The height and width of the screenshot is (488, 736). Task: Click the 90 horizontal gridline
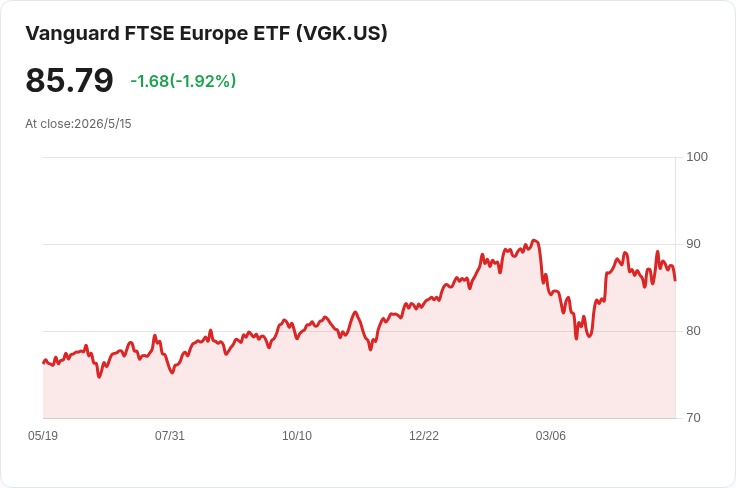359,244
